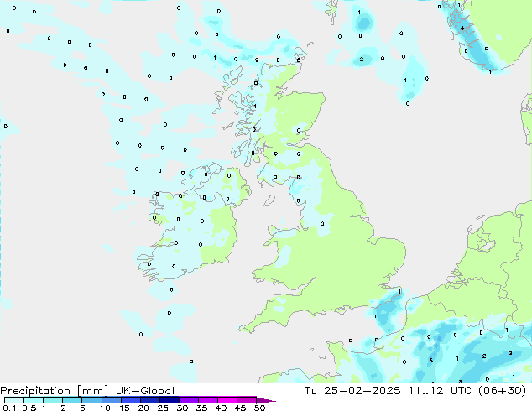Click the '10' legend scale label
Image resolution: width=532 pixels, height=411 pixels.
coord(105,408)
